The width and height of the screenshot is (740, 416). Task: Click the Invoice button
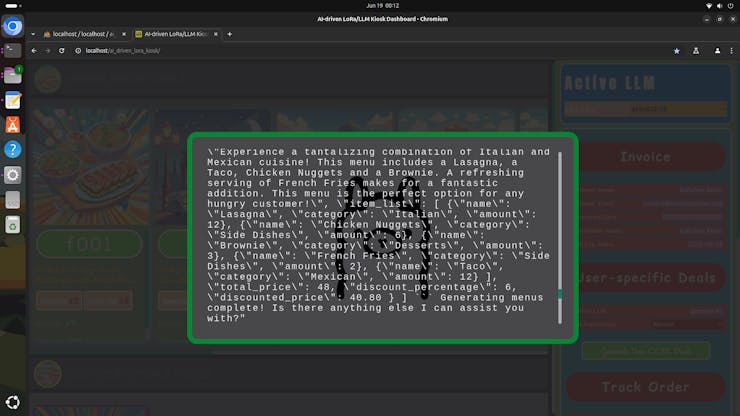coord(645,157)
